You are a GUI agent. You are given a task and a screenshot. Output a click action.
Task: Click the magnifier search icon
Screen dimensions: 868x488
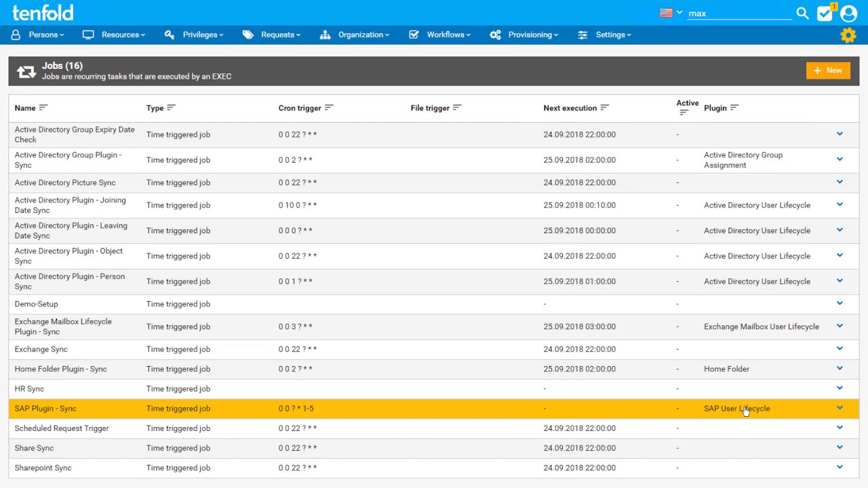point(802,13)
